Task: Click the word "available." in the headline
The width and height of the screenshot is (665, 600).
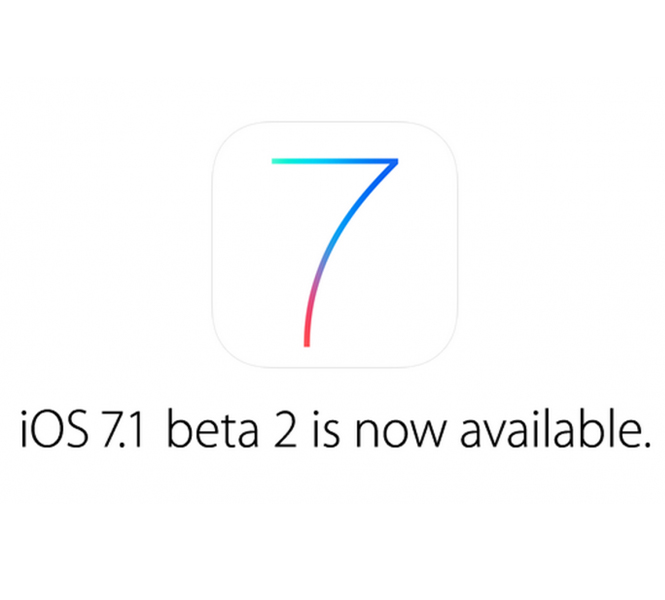Action: click(555, 427)
